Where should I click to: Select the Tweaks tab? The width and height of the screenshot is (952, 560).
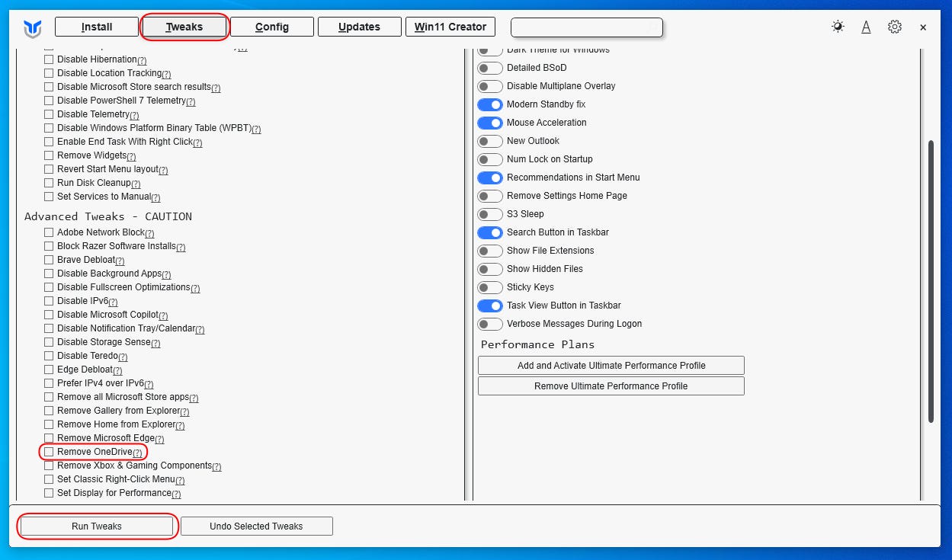pyautogui.click(x=184, y=27)
